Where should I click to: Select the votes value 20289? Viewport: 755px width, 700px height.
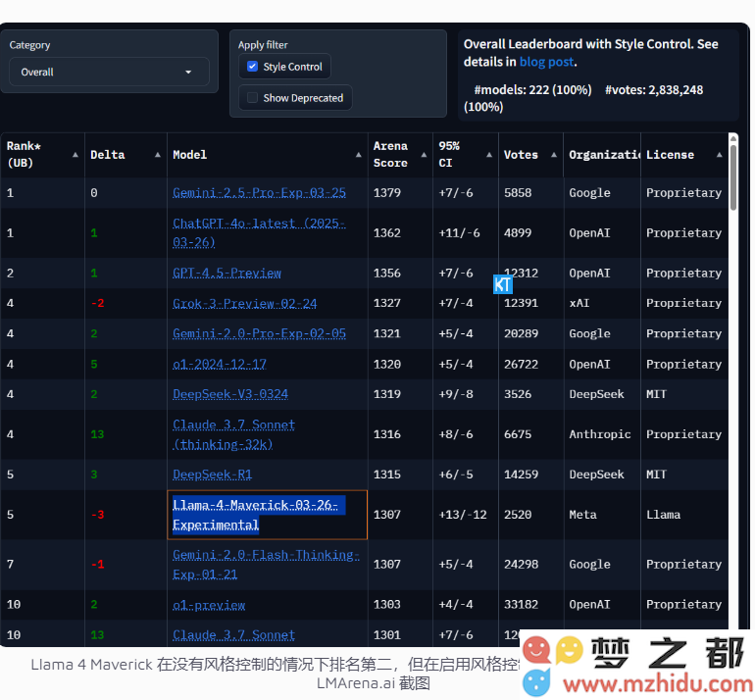point(521,333)
